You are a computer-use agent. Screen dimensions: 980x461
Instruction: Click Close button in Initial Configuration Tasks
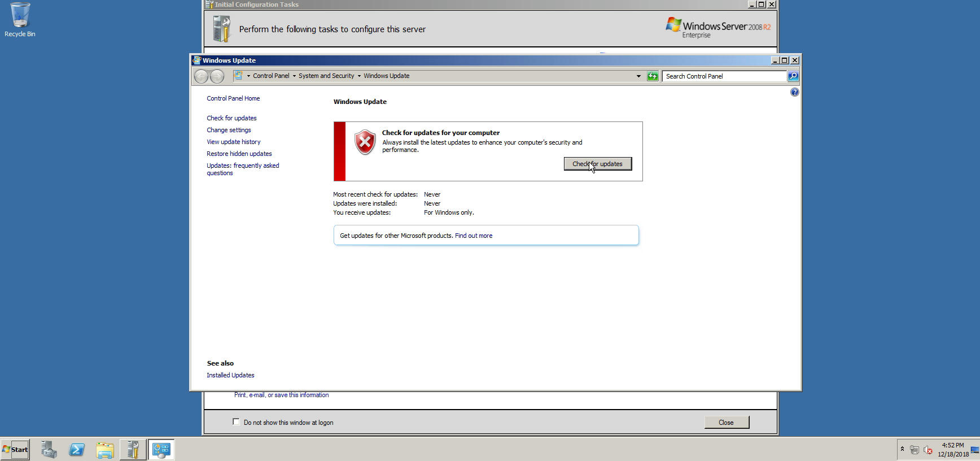[727, 423]
